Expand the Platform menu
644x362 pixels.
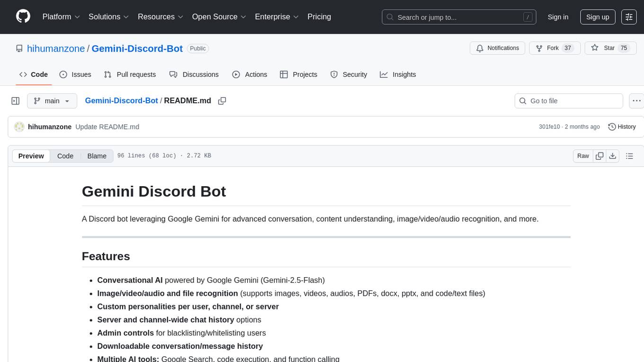[61, 17]
